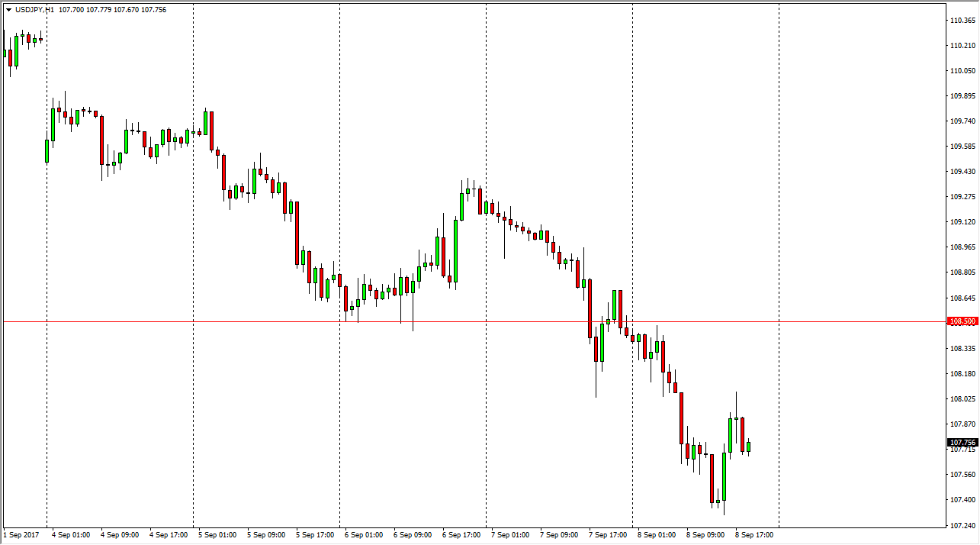Screen dimensions: 980x545
Task: Click the 107.246 price at scale bottom
Action: pyautogui.click(x=962, y=525)
